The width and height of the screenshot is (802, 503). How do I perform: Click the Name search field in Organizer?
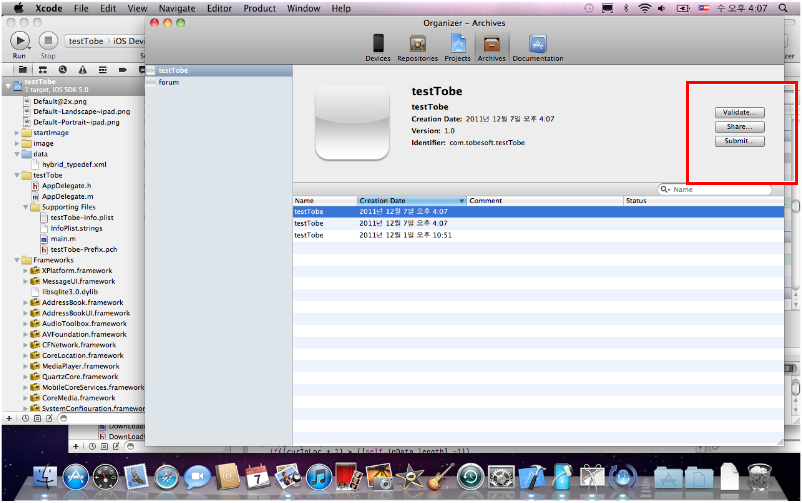click(715, 189)
